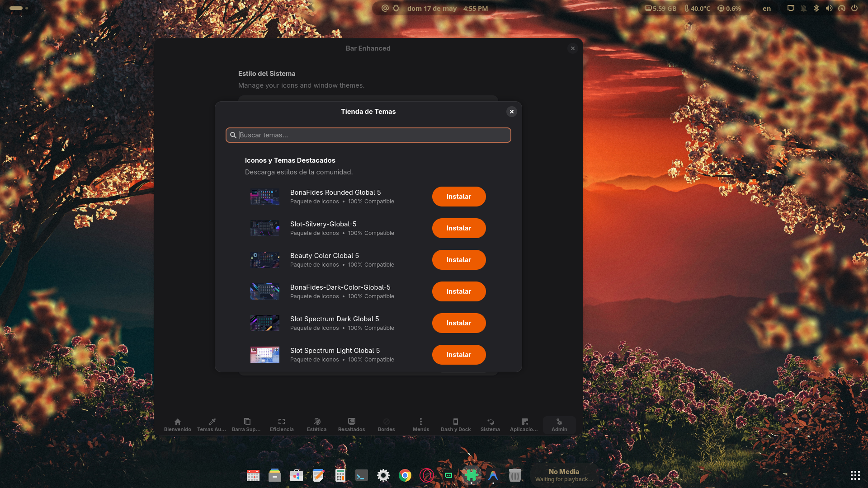
Task: Open the volume indicator in top bar
Action: [829, 8]
